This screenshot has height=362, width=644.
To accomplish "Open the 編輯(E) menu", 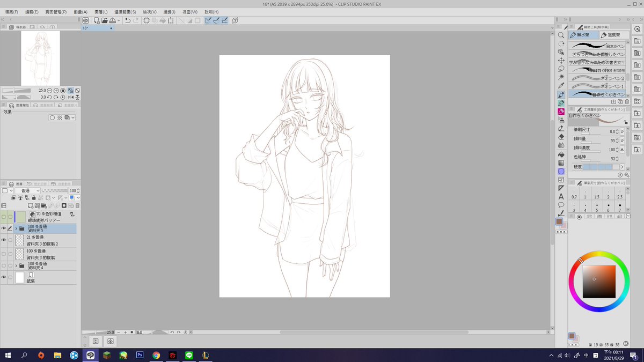I will 32,11.
